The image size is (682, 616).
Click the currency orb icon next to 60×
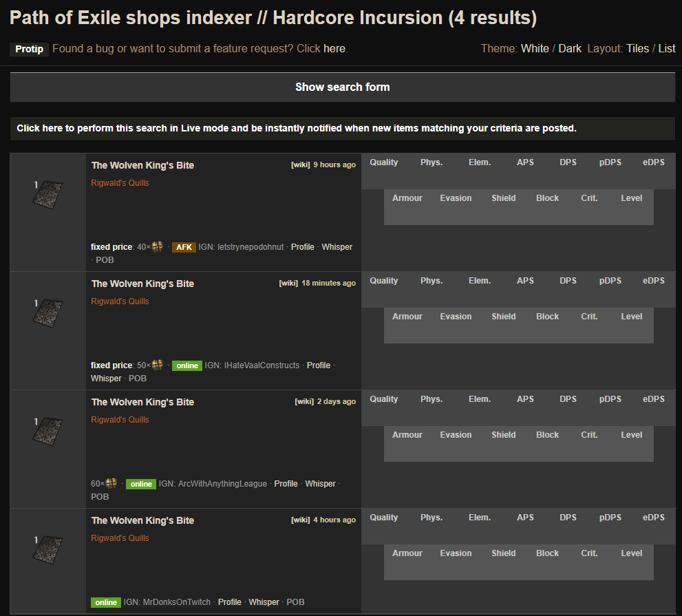click(x=111, y=483)
